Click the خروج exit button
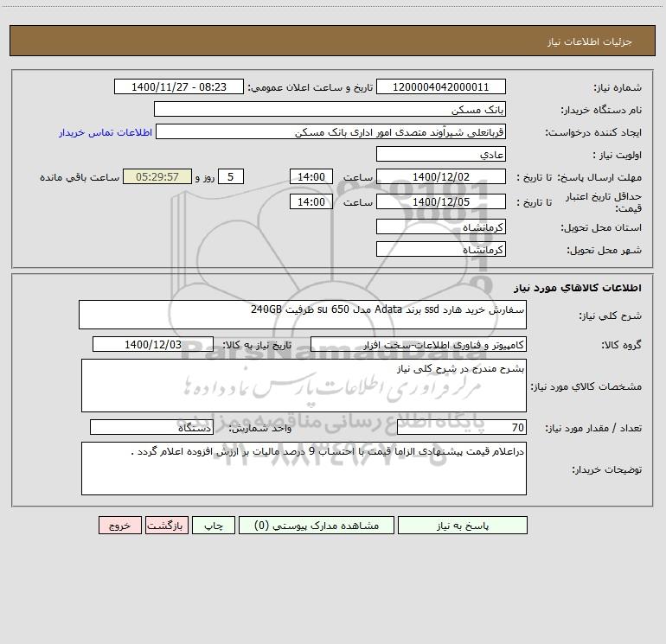The height and width of the screenshot is (644, 666). (x=119, y=525)
